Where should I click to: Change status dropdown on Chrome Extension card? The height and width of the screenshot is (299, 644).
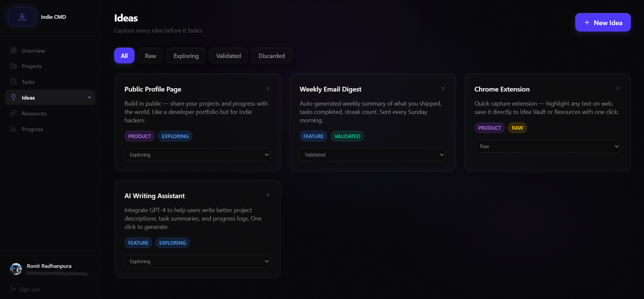(x=547, y=146)
